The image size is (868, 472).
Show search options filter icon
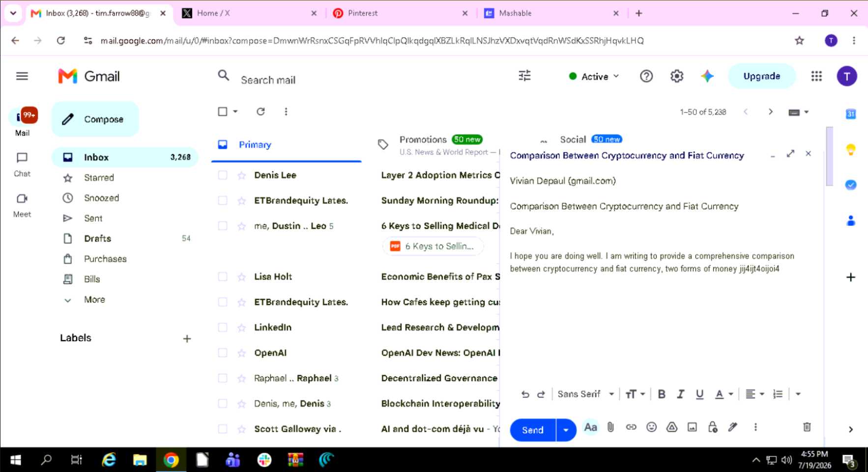tap(524, 76)
